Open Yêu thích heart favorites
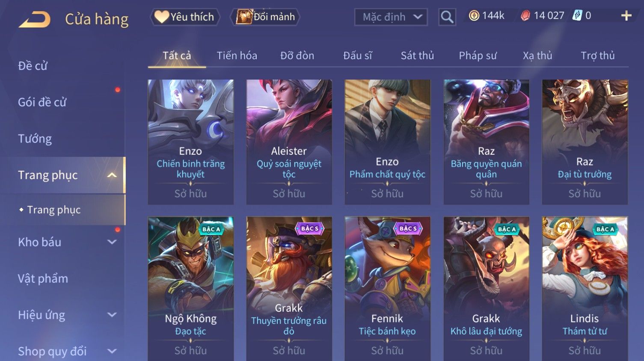 point(185,17)
